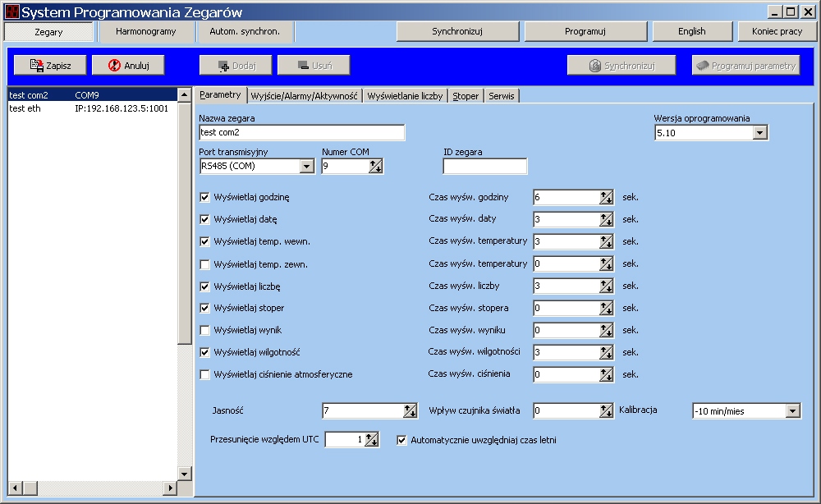Toggle Wyświetlaj stoper checkbox
Image resolution: width=821 pixels, height=504 pixels.
[204, 309]
